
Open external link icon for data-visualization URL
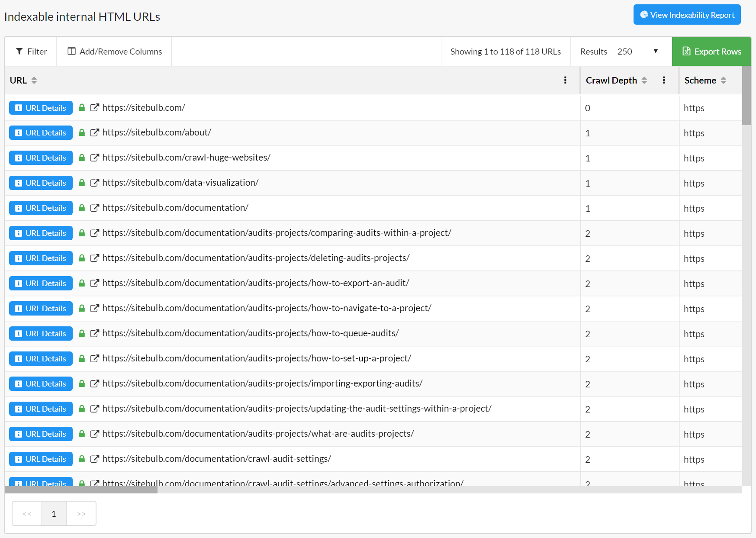click(94, 183)
